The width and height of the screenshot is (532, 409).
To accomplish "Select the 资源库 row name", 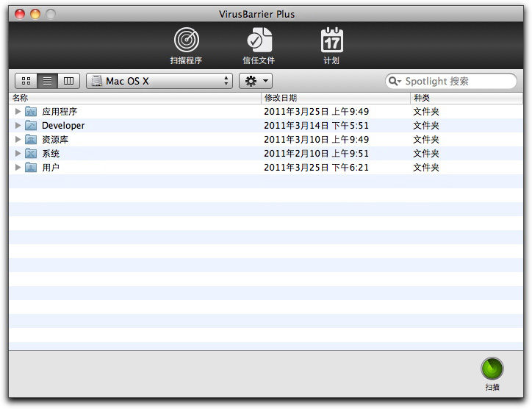I will [55, 139].
